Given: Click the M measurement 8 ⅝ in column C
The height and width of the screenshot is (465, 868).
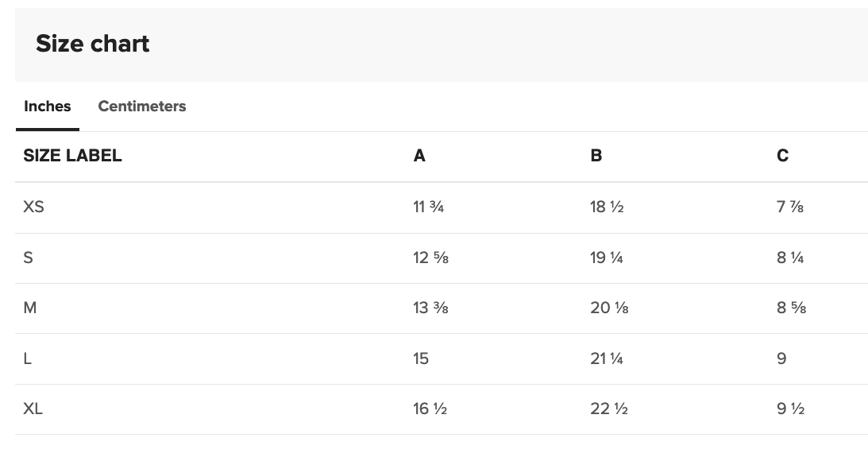Looking at the screenshot, I should (x=791, y=308).
